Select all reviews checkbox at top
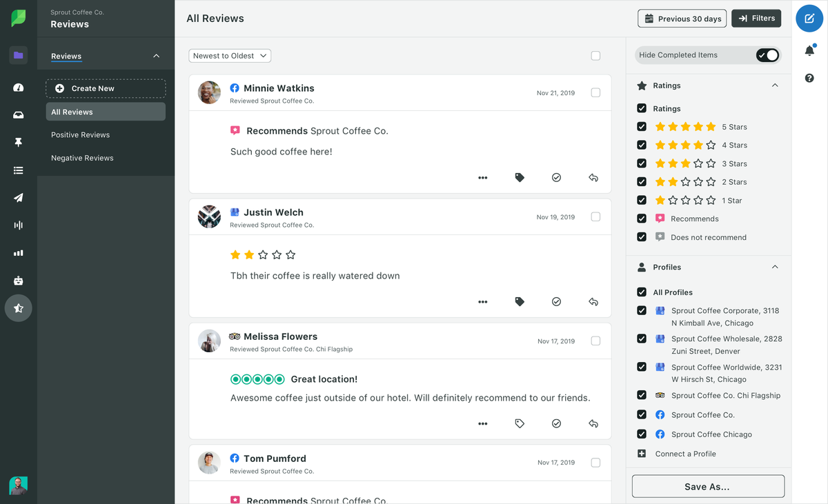Viewport: 828px width, 504px height. click(x=595, y=56)
